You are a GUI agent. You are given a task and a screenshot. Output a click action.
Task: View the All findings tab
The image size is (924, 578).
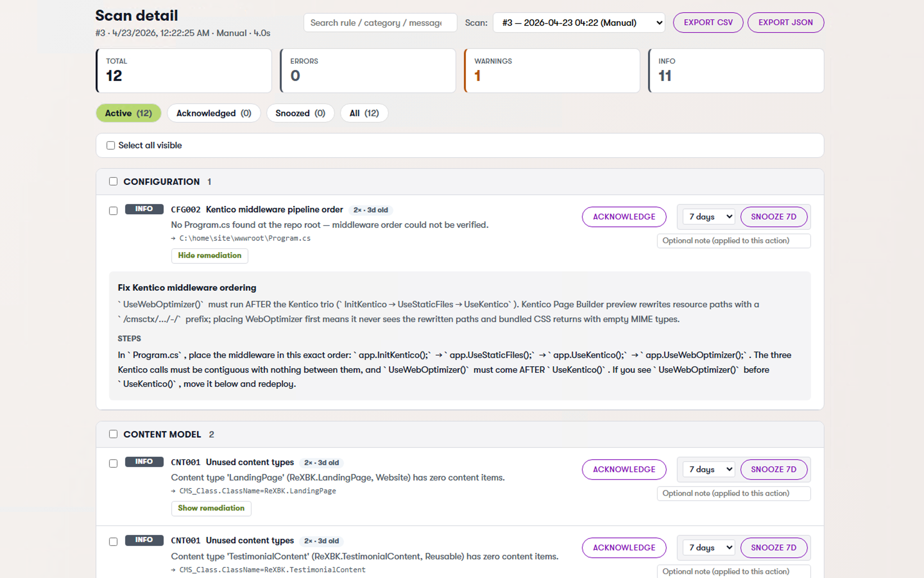click(x=364, y=113)
